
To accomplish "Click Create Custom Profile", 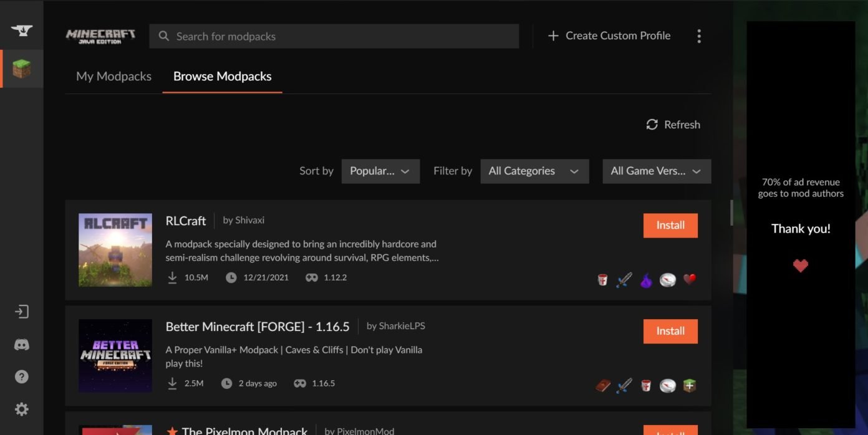I will tap(609, 36).
